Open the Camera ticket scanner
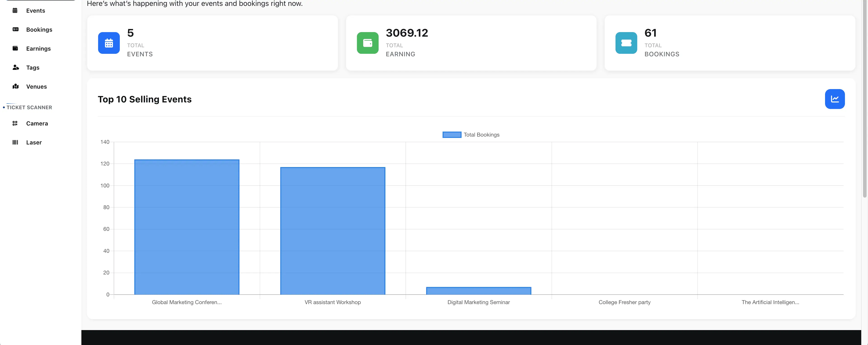The height and width of the screenshot is (345, 868). tap(37, 123)
